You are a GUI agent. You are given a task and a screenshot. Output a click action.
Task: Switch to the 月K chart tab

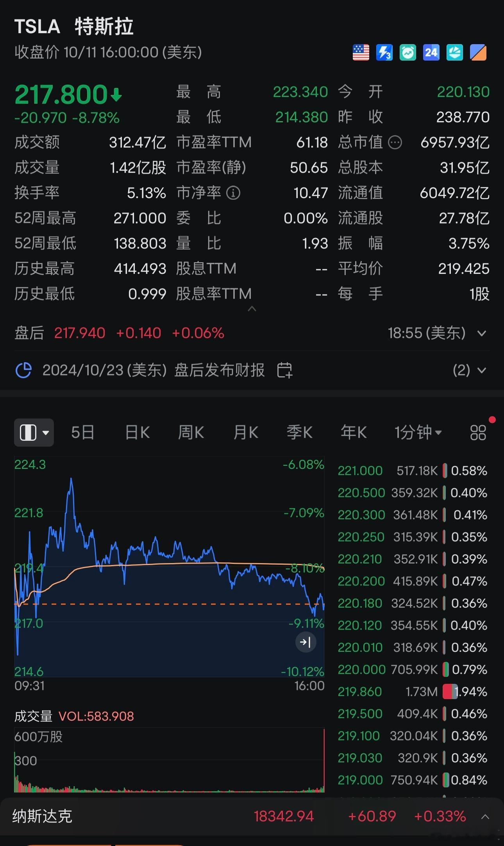point(245,433)
